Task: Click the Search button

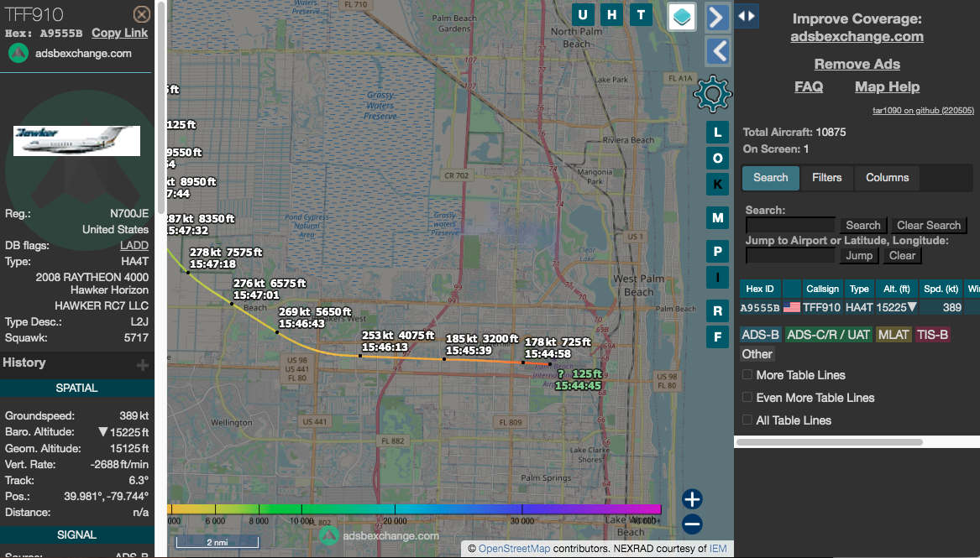Action: (862, 226)
